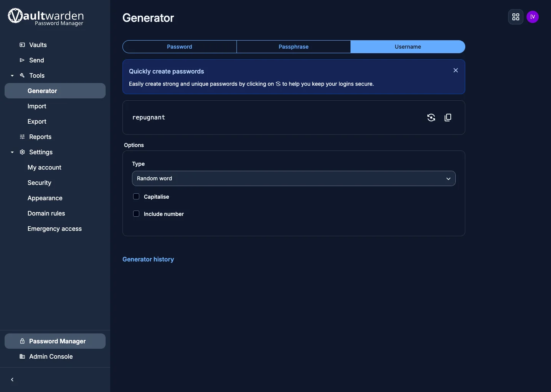Click the Vaults icon in sidebar
Screen dimensions: 551x392
(x=22, y=45)
